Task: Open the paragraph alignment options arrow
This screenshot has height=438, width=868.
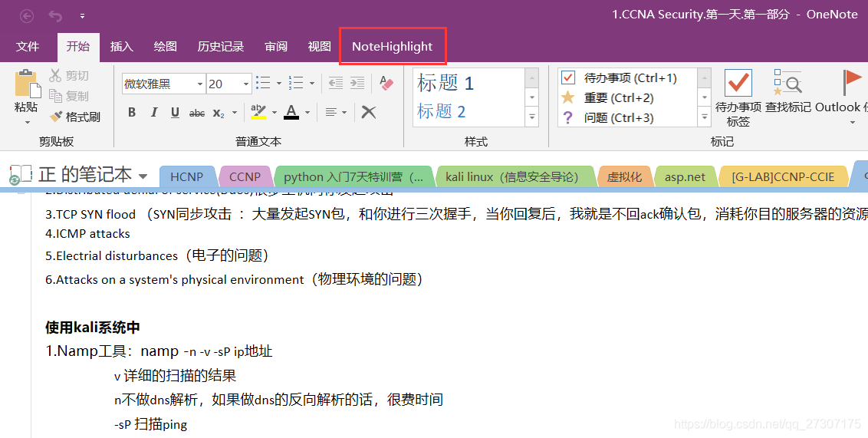Action: pyautogui.click(x=344, y=113)
